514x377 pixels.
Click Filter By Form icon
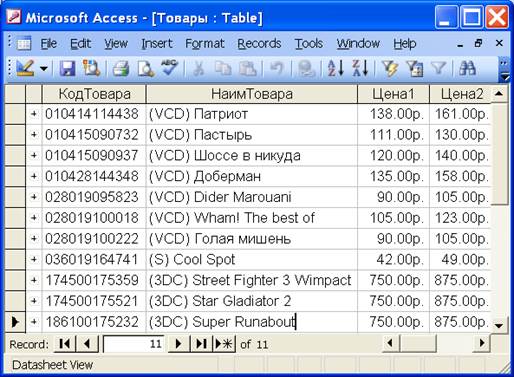point(415,69)
